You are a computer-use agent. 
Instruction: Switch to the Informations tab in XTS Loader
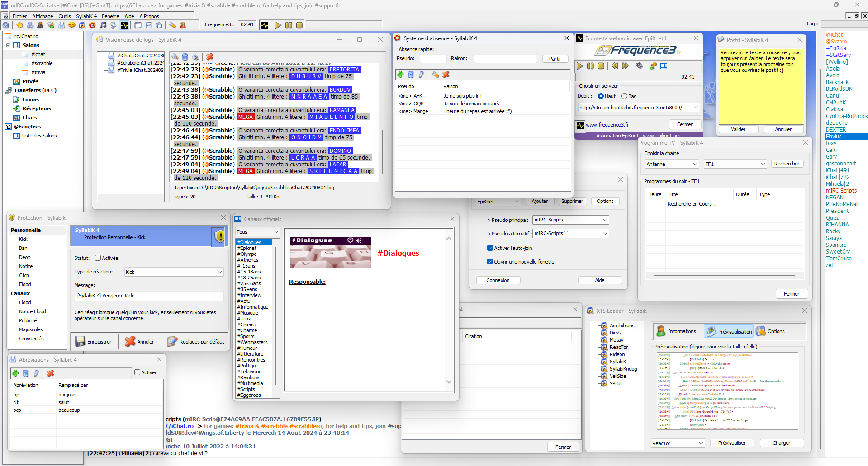click(x=676, y=331)
